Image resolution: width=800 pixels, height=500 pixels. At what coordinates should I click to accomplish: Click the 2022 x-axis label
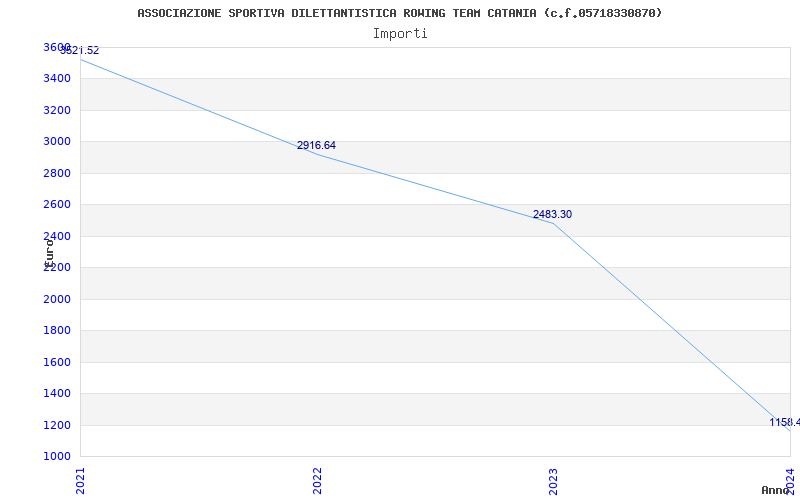(317, 481)
